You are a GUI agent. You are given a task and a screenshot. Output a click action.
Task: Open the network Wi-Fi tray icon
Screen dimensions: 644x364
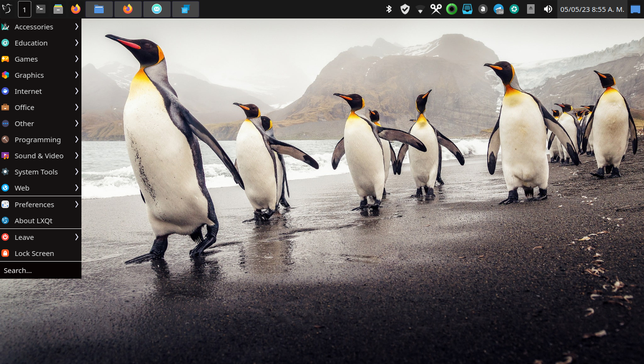coord(420,9)
